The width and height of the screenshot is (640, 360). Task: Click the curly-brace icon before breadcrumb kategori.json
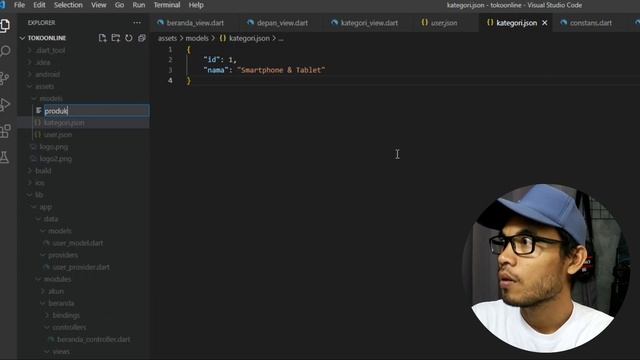click(222, 38)
